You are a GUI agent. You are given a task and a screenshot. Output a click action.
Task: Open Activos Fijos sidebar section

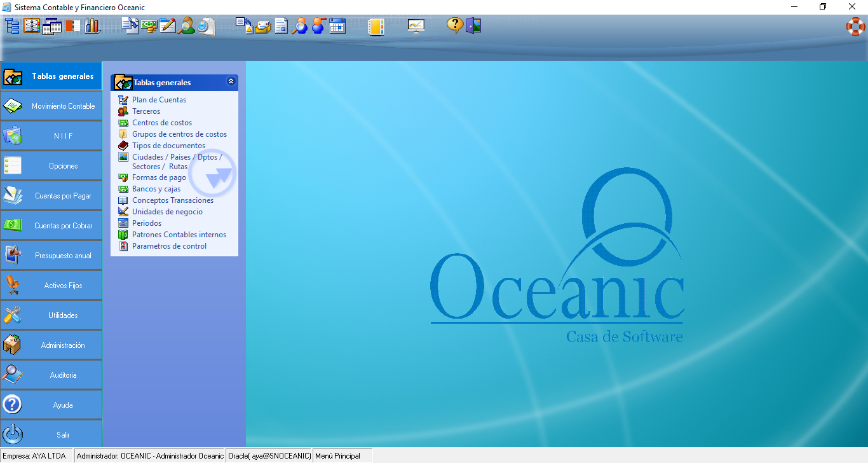[51, 286]
